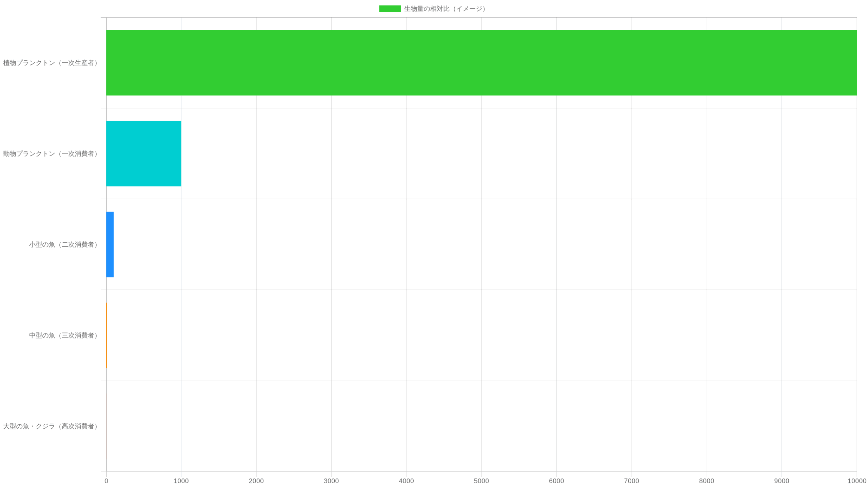The image size is (868, 488).
Task: Click the thin orange 中型の魚 bar
Action: 106,335
